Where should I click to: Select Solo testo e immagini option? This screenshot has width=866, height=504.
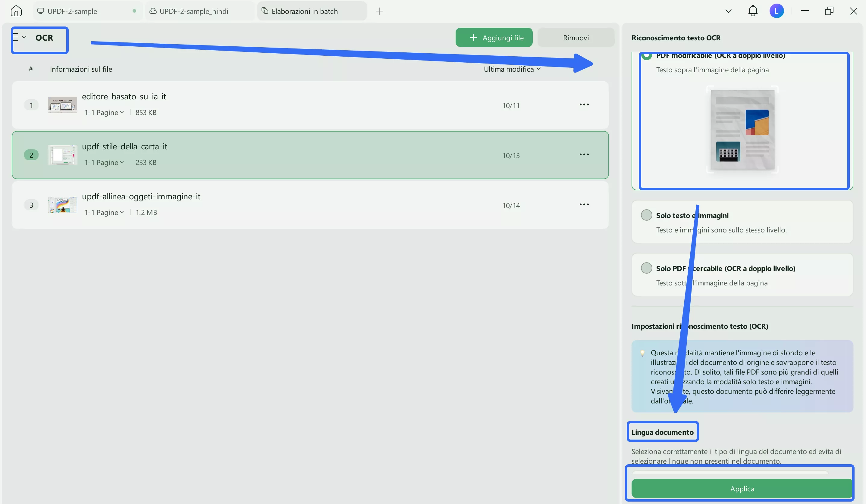646,215
